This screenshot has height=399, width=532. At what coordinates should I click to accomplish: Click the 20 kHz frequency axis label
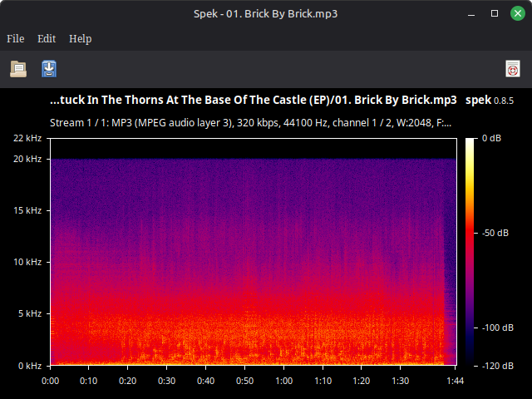[27, 159]
